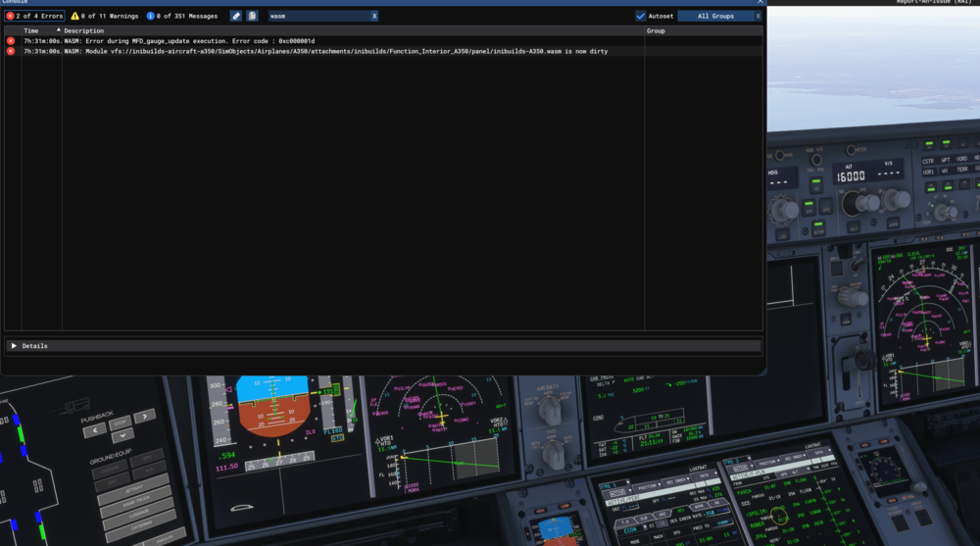Click the Description column header
Image resolution: width=980 pixels, height=546 pixels.
(x=84, y=31)
